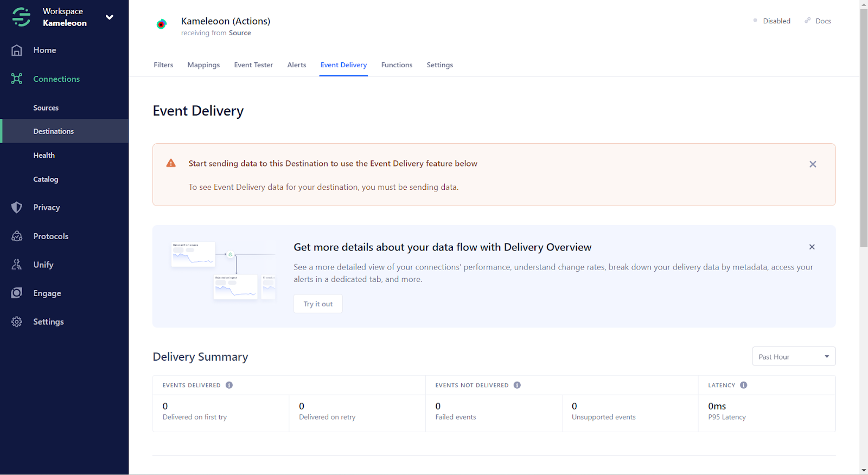Click the Connections node icon

pos(17,79)
